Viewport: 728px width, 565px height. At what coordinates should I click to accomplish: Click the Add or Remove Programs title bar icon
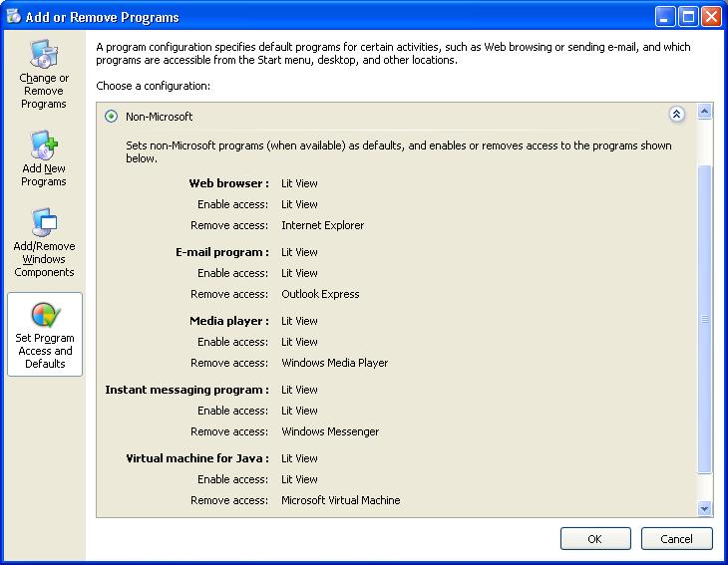click(14, 16)
